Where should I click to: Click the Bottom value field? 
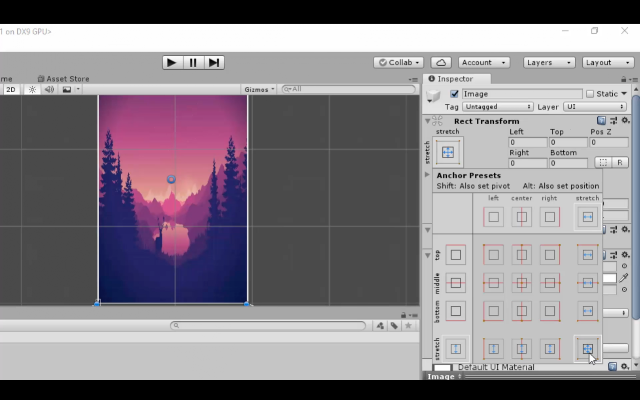point(568,163)
